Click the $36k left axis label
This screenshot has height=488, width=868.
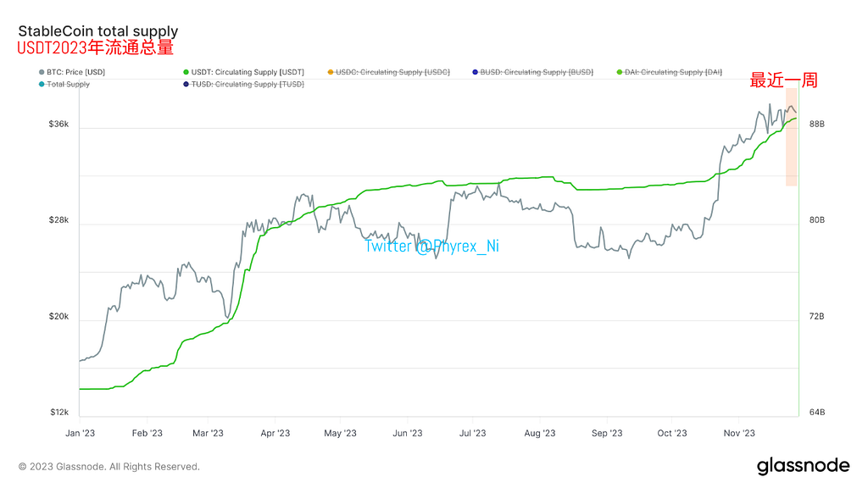pos(58,124)
